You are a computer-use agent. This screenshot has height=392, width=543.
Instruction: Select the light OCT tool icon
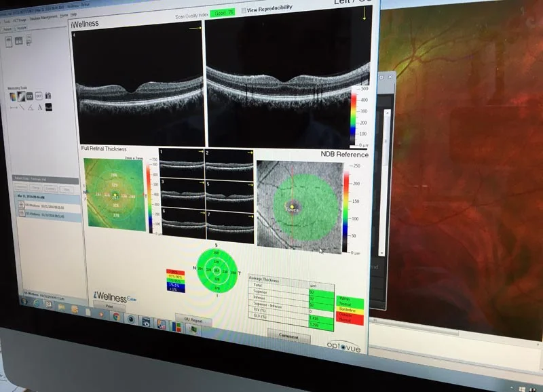pyautogui.click(x=39, y=96)
